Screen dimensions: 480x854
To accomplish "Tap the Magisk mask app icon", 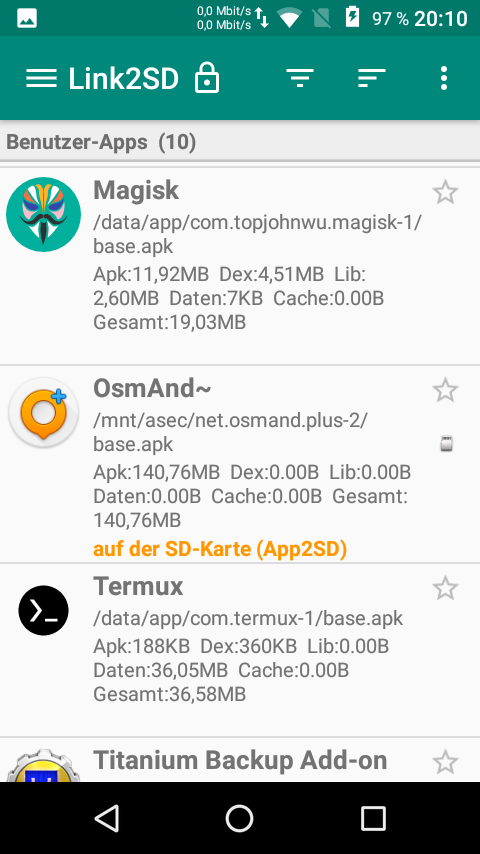I will tap(44, 214).
